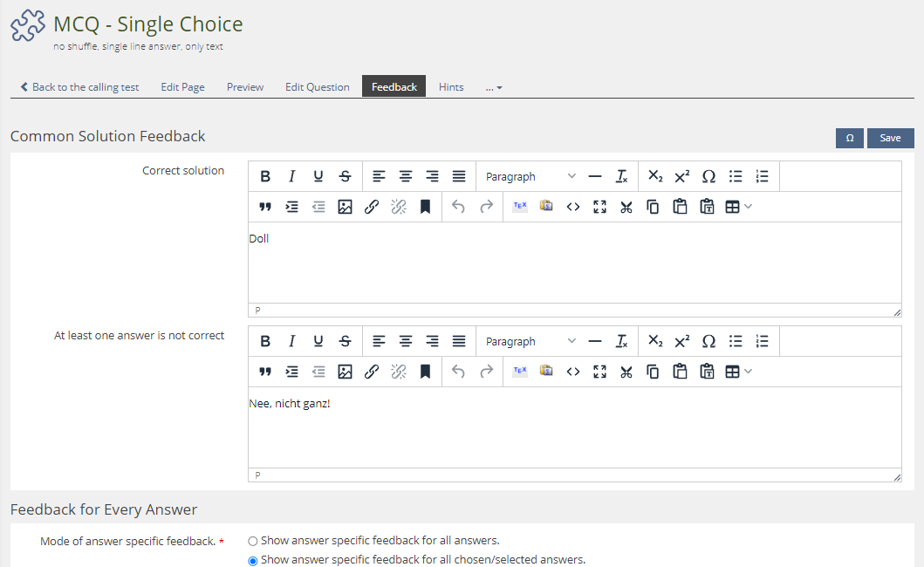Toggle fullscreen in second editor toolbar

(x=599, y=372)
